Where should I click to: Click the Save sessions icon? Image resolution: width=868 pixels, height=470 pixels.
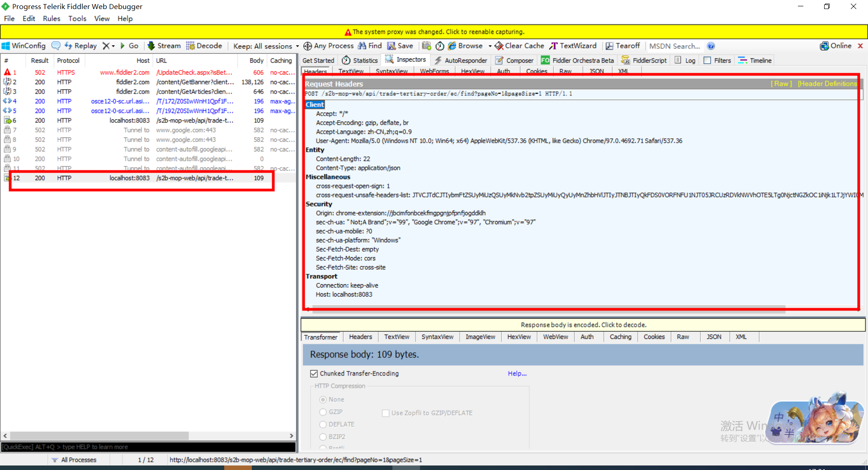pos(400,46)
